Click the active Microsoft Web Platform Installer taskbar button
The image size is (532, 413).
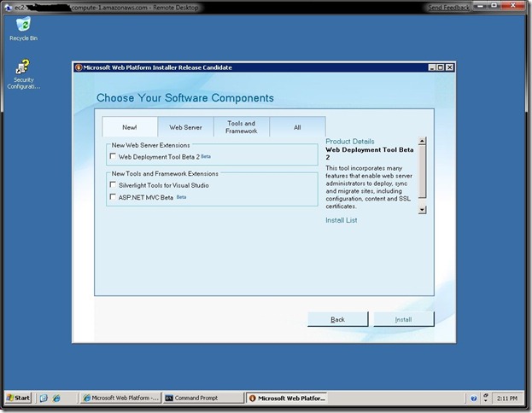click(287, 398)
